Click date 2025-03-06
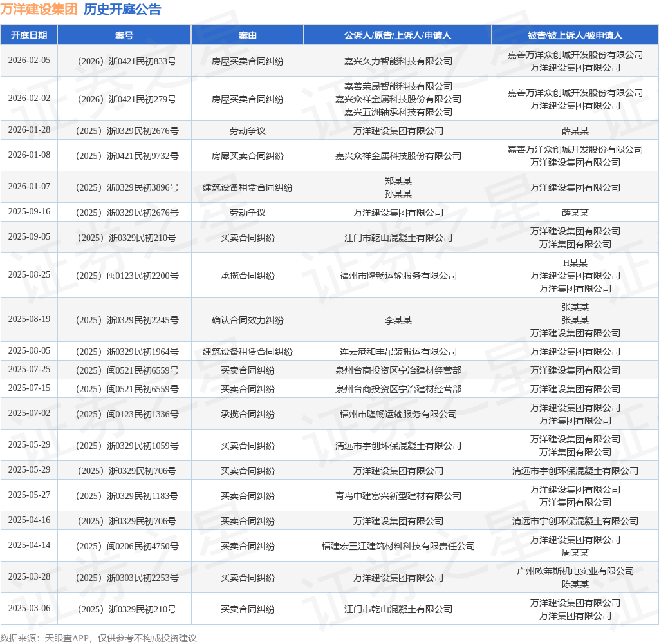Image resolution: width=659 pixels, height=644 pixels. point(29,608)
